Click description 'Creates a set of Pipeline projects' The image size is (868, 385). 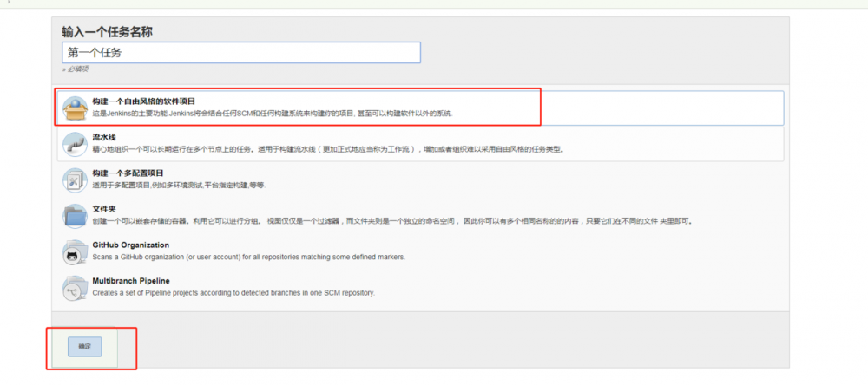click(x=233, y=293)
